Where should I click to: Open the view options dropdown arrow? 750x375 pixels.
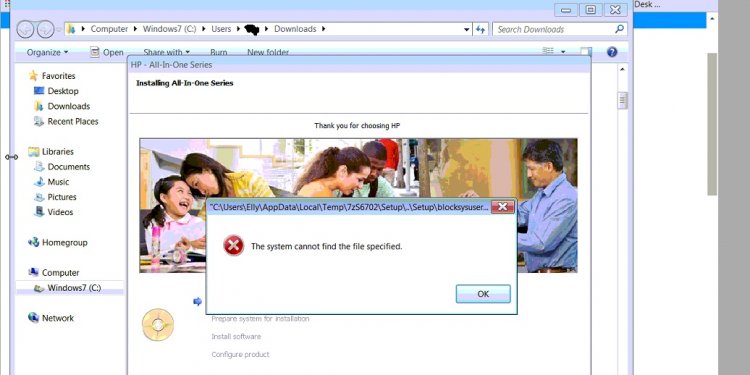click(563, 52)
